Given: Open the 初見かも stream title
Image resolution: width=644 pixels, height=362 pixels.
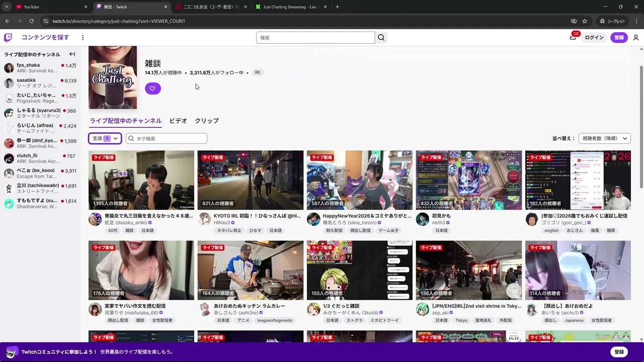Looking at the screenshot, I should 441,216.
